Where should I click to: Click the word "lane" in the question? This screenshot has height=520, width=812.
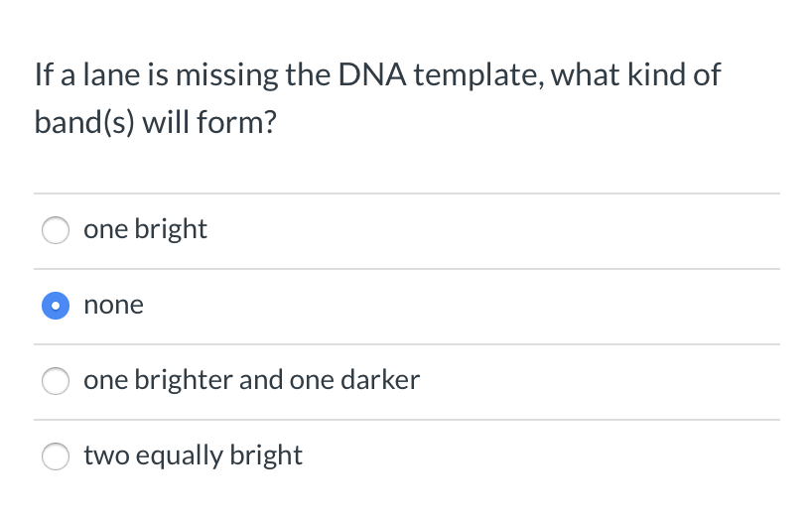point(111,75)
